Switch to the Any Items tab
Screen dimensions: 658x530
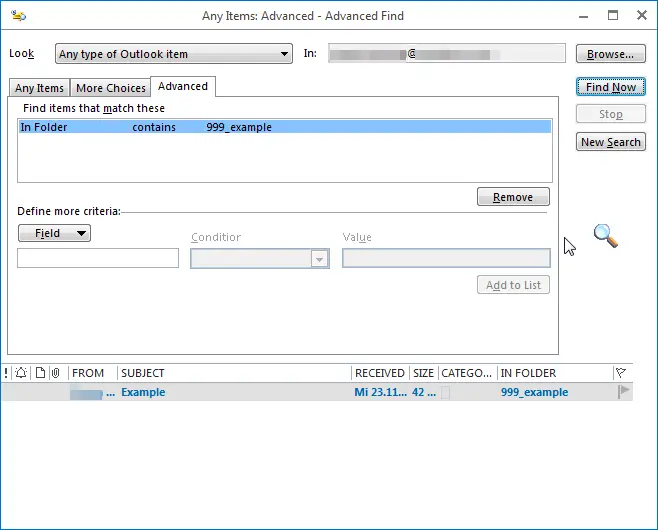point(39,88)
